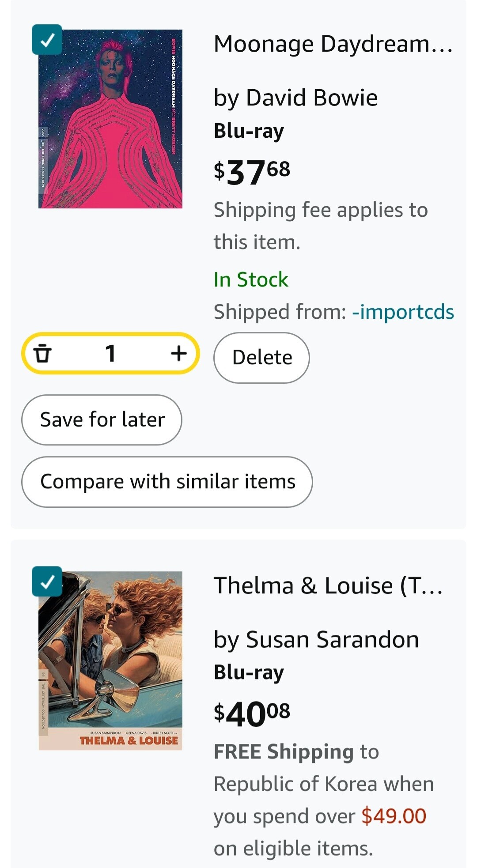477x868 pixels.
Task: Tap the green In Stock label
Action: tap(251, 279)
